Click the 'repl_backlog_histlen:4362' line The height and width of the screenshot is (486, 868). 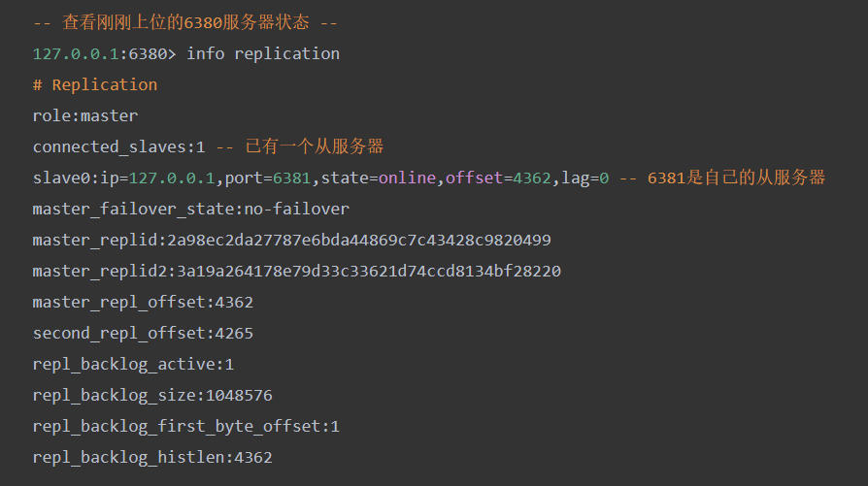[152, 457]
